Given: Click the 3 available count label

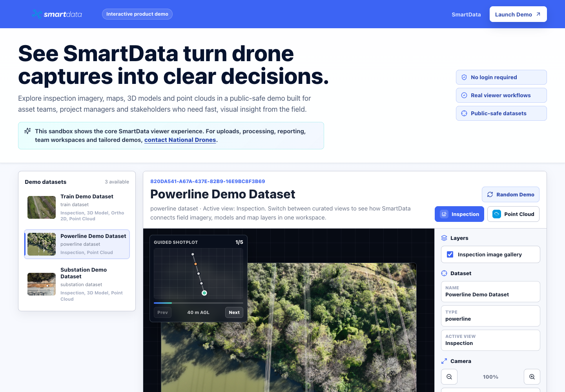Looking at the screenshot, I should click(117, 182).
